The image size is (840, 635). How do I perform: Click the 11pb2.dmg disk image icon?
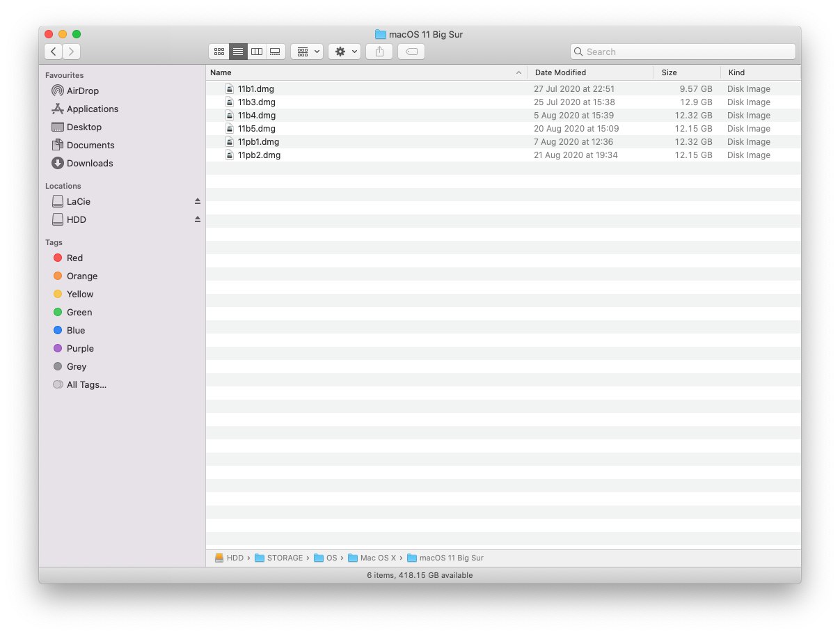(230, 155)
